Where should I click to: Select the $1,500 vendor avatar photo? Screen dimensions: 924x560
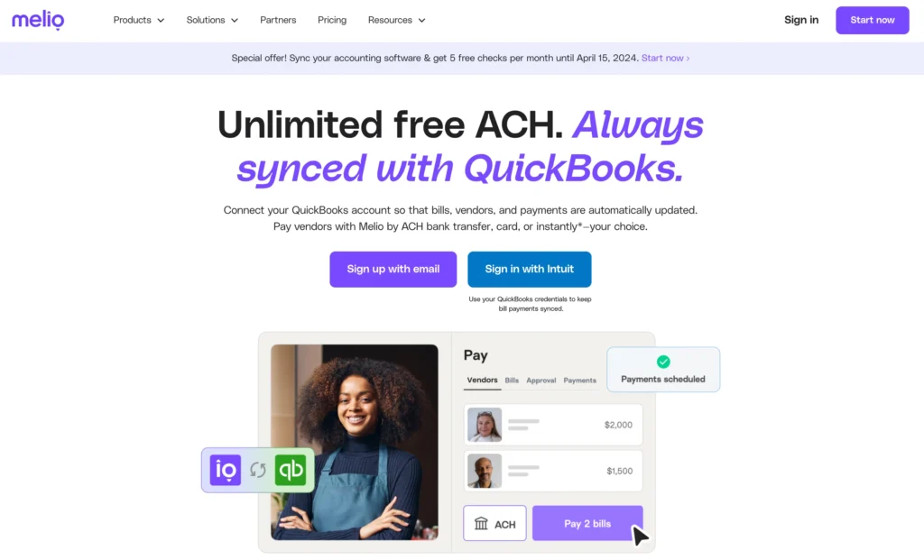[x=485, y=471]
